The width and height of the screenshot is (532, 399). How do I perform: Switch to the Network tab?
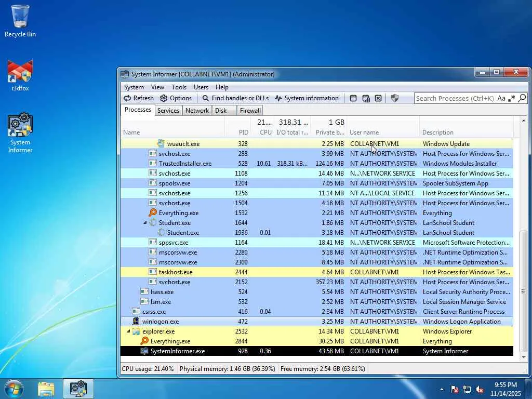tap(197, 111)
